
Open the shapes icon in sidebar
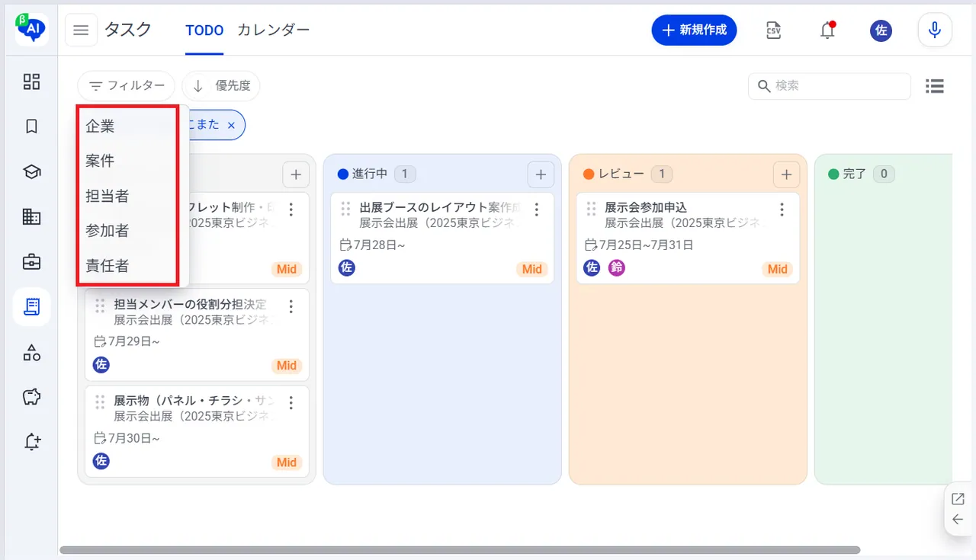point(31,352)
